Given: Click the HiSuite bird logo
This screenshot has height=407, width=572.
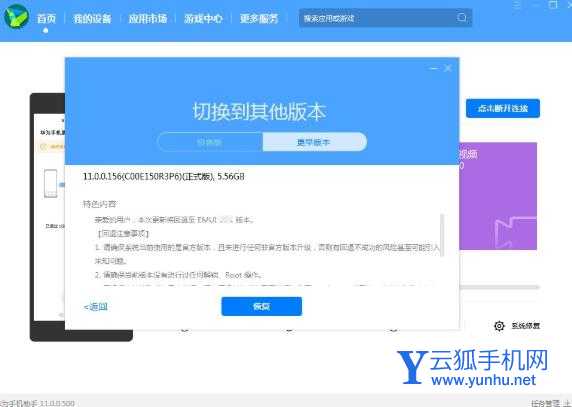Looking at the screenshot, I should pyautogui.click(x=16, y=17).
